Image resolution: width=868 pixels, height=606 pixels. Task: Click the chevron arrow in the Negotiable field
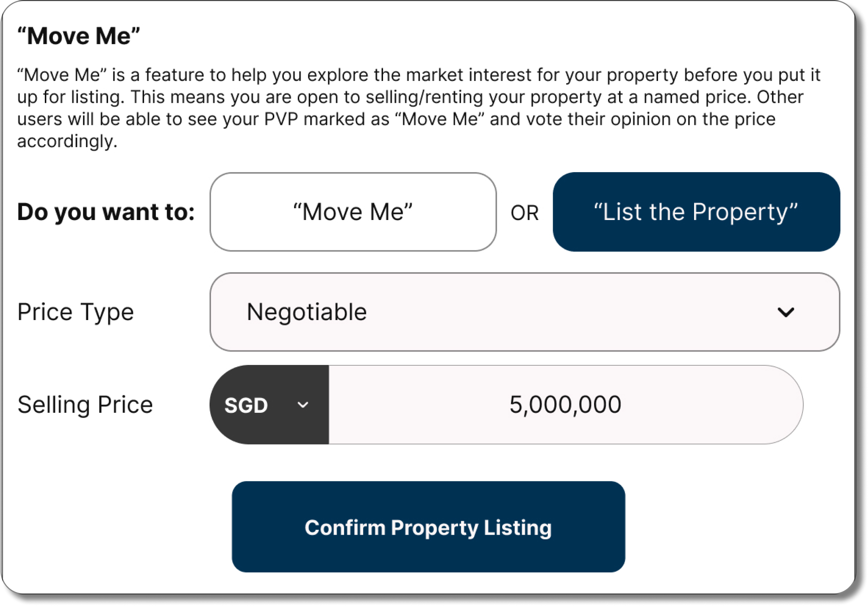(x=786, y=312)
